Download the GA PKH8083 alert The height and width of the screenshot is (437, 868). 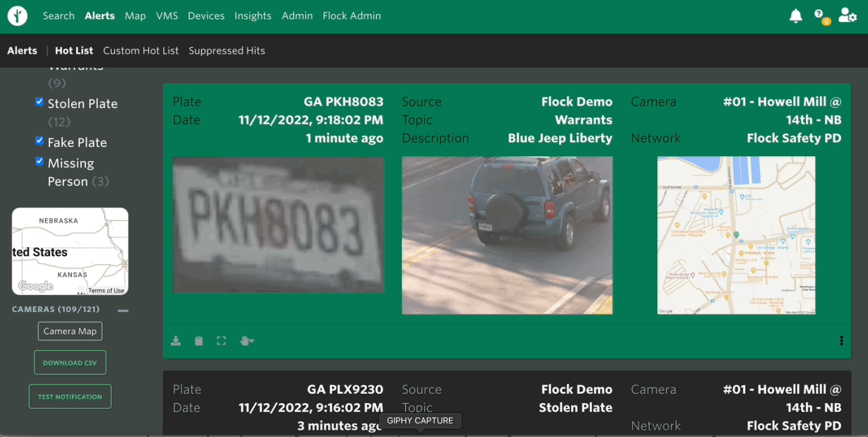176,341
